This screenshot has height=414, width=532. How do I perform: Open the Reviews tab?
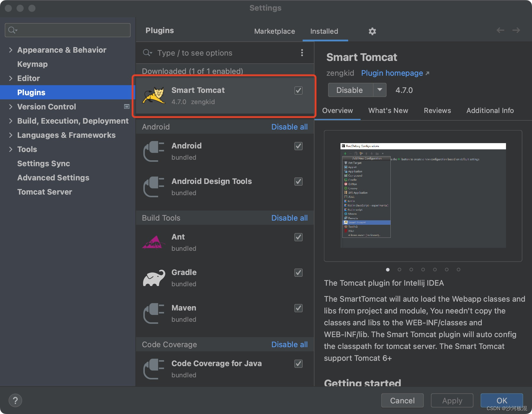[437, 110]
